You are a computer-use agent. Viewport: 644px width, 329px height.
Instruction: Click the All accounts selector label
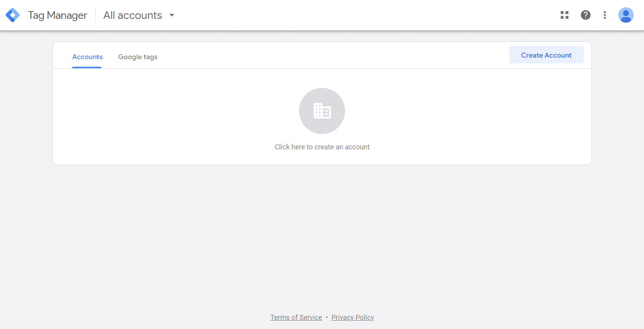133,15
